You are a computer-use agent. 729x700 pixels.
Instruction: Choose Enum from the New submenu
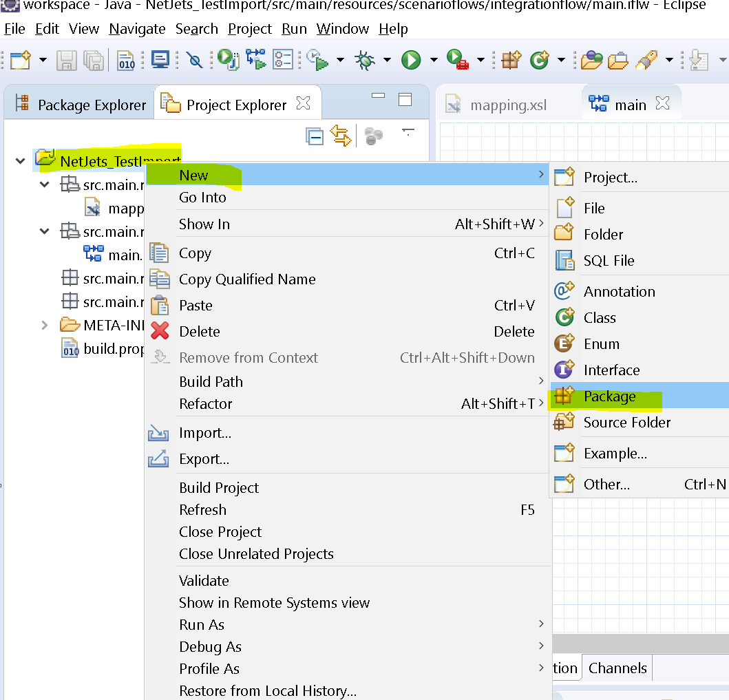pyautogui.click(x=640, y=344)
